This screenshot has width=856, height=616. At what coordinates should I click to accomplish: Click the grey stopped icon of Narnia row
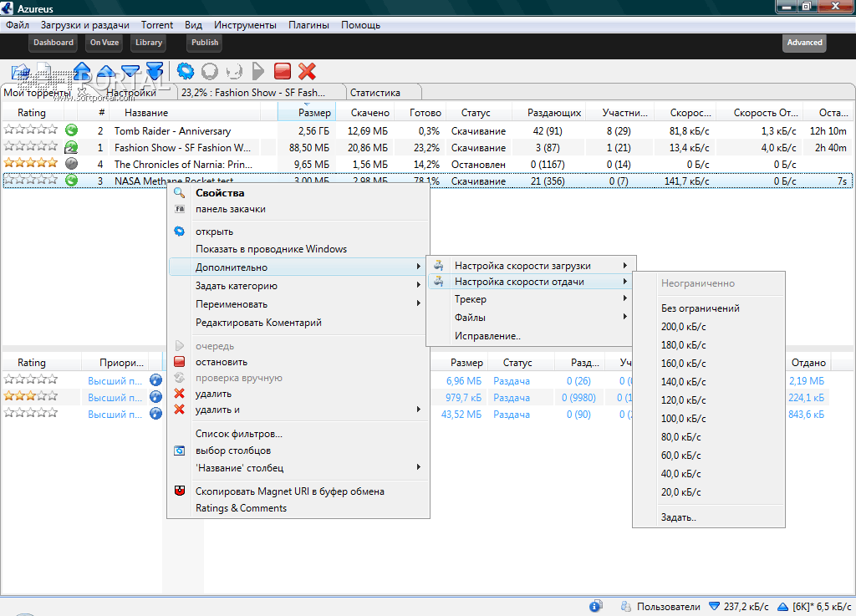click(x=71, y=163)
